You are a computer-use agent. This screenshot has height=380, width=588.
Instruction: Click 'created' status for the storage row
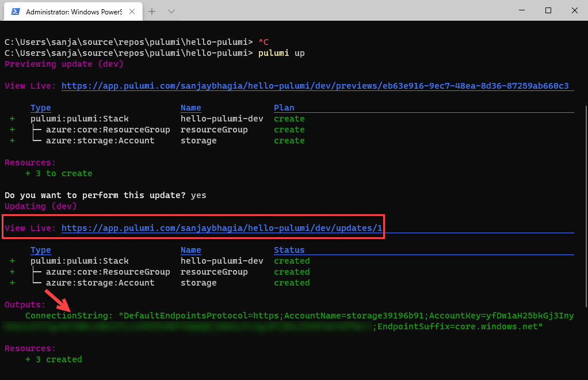292,283
